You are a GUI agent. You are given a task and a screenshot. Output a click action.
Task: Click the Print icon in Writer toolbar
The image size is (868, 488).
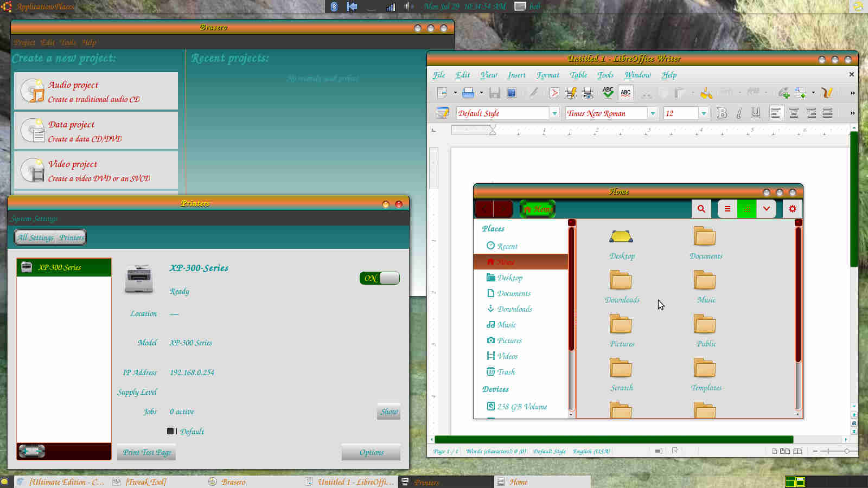pyautogui.click(x=571, y=93)
